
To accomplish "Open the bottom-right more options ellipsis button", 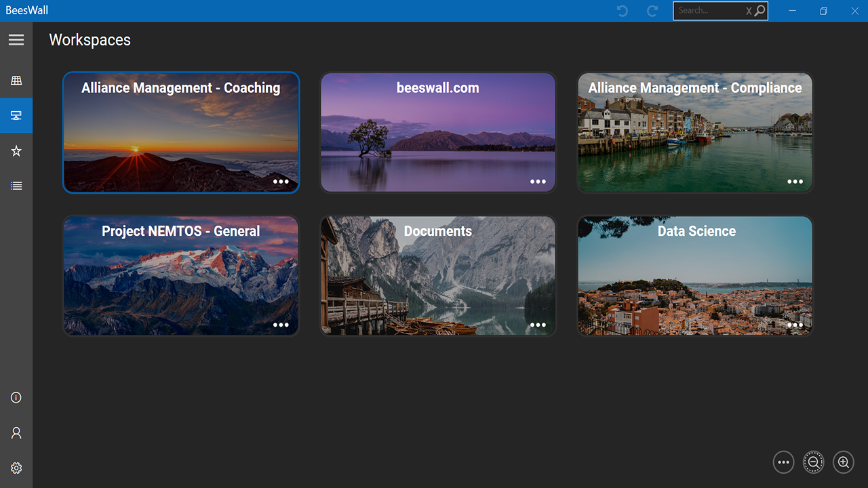I will pyautogui.click(x=783, y=462).
